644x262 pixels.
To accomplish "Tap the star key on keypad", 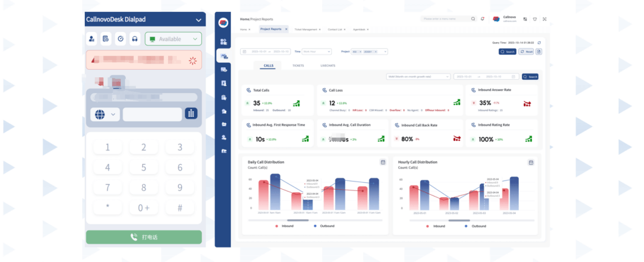I will click(x=108, y=207).
